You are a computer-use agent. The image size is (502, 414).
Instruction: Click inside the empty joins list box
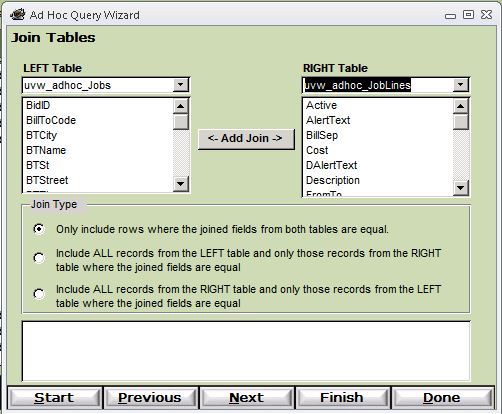(246, 351)
